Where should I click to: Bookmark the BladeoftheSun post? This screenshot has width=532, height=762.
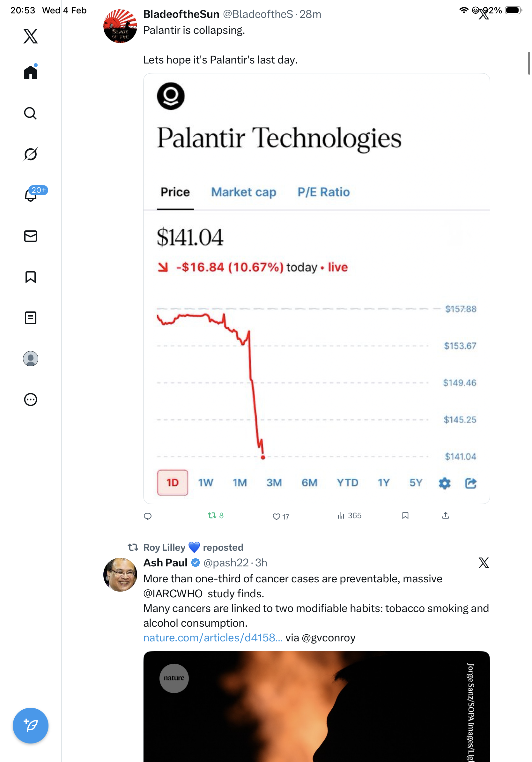click(405, 515)
